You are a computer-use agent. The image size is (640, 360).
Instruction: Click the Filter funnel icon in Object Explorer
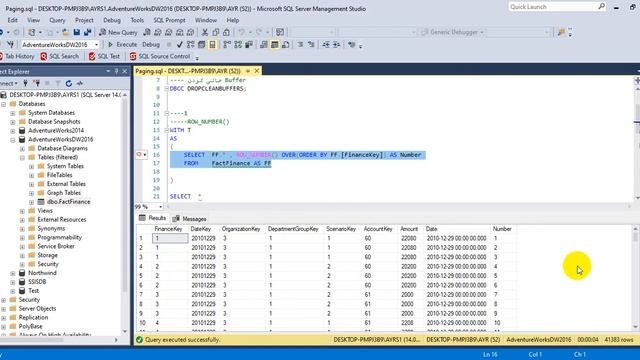click(x=58, y=83)
